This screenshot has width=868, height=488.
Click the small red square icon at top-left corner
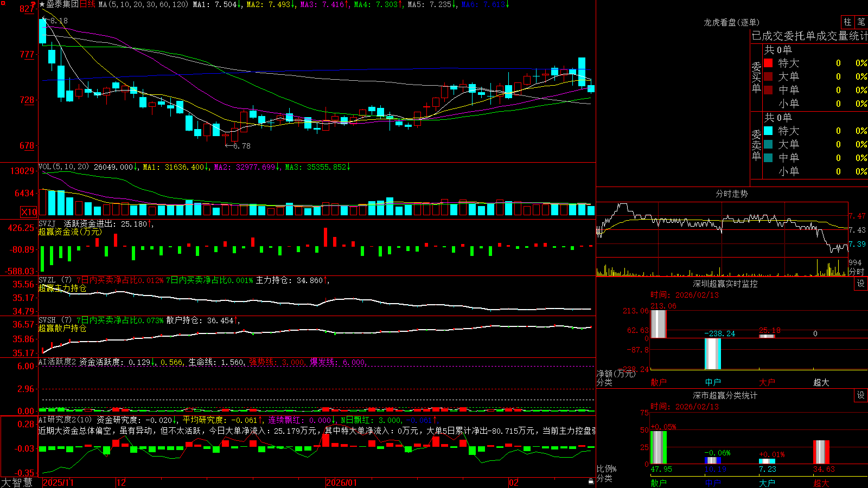[3, 3]
